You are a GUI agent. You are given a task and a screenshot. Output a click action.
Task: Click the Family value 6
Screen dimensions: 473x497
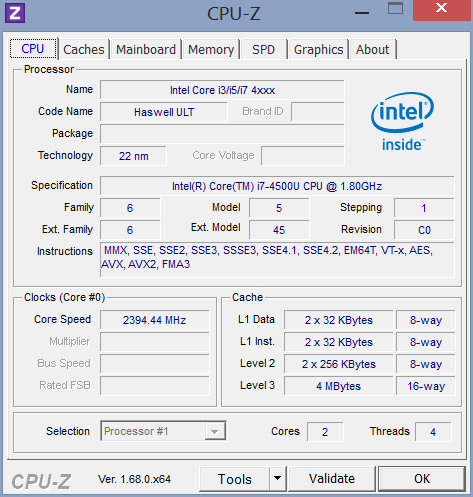130,208
